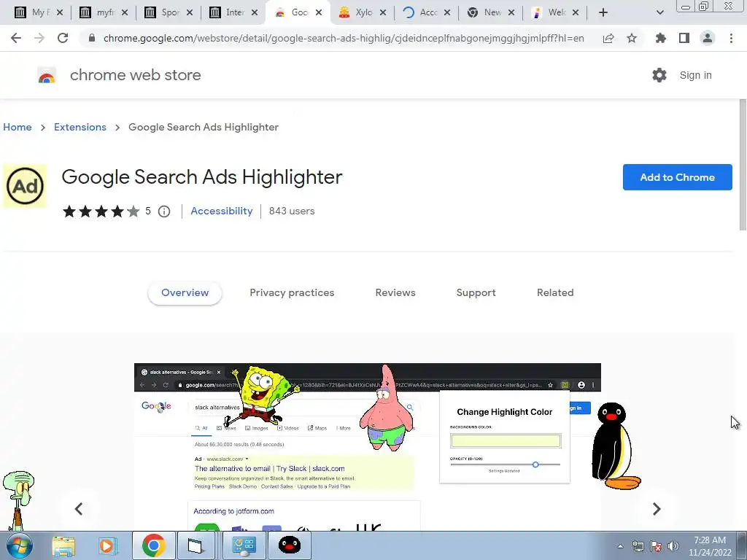Click the 843 users text

coord(292,211)
